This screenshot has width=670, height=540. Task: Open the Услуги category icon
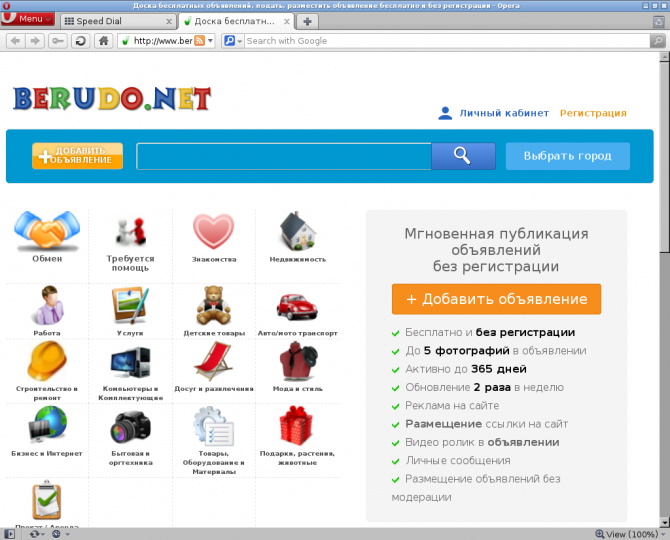pos(130,311)
